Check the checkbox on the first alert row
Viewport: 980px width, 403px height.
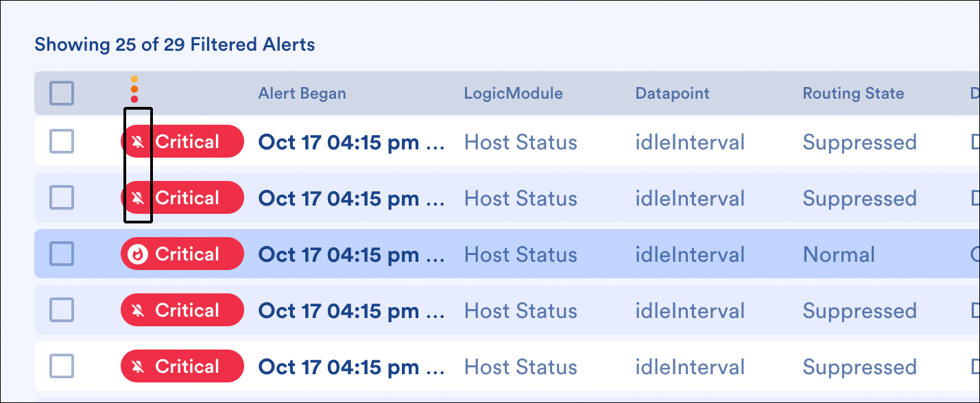point(62,141)
